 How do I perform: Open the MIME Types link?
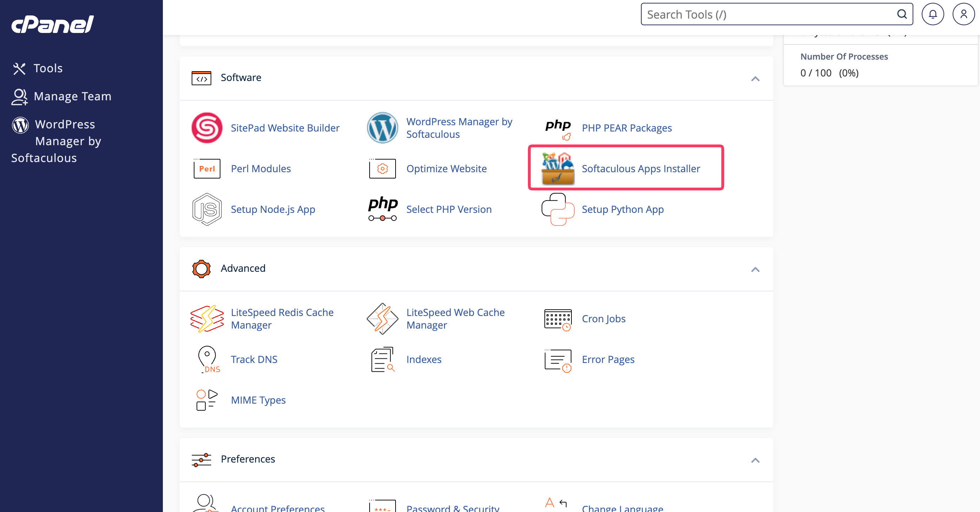click(x=258, y=400)
